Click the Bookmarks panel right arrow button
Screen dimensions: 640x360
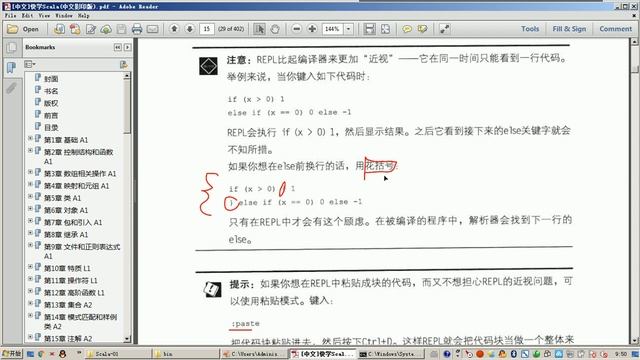coord(128,47)
